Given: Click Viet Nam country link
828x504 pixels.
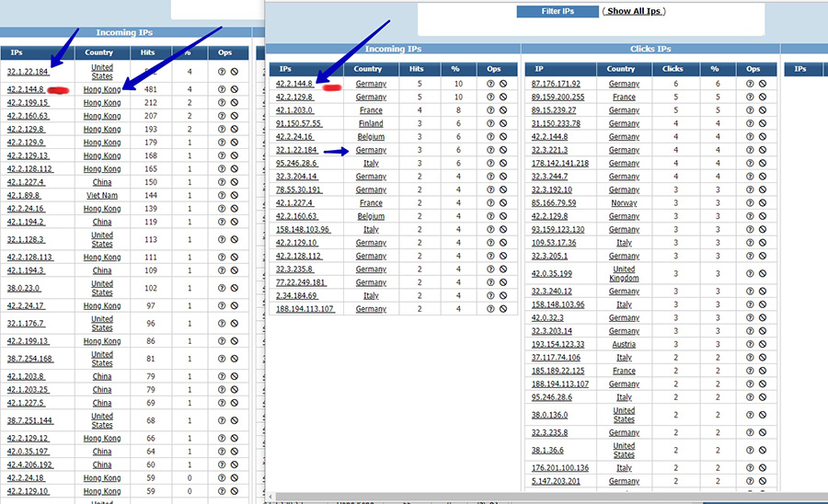Looking at the screenshot, I should click(x=102, y=195).
